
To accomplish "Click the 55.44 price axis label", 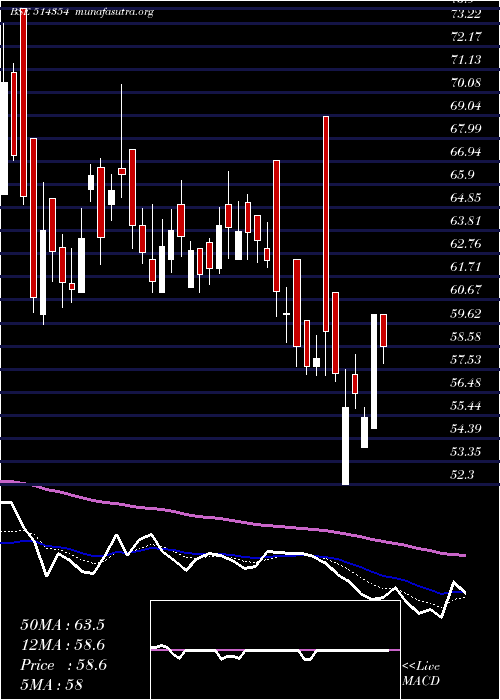I will click(x=467, y=406).
